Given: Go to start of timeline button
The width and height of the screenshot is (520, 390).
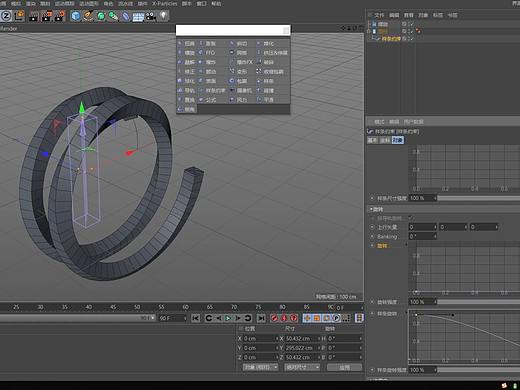Looking at the screenshot, I should (x=196, y=318).
